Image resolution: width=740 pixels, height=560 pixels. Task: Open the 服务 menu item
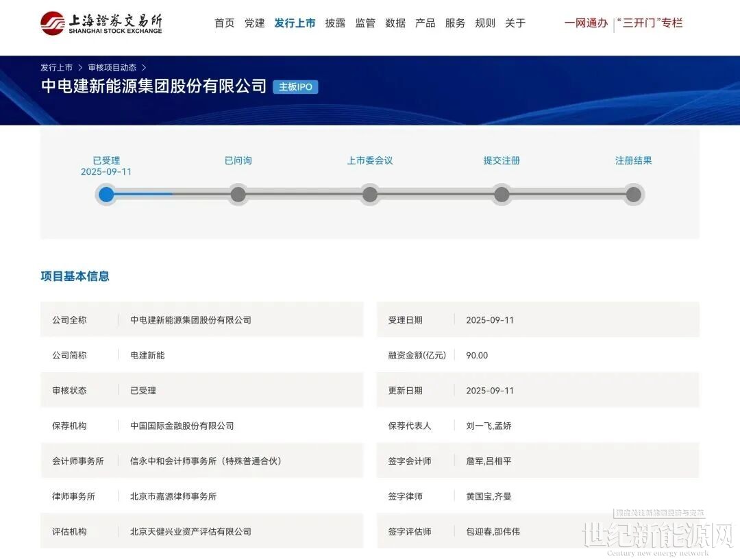pos(455,23)
